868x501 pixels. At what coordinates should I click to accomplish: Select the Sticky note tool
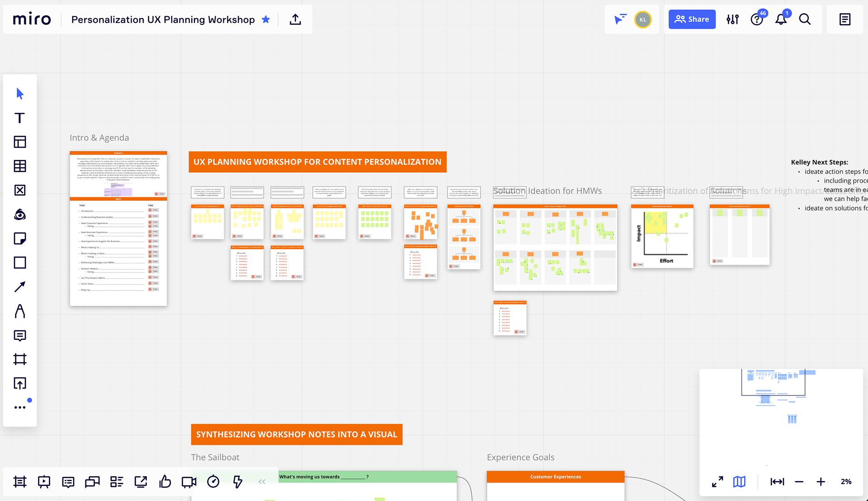click(x=19, y=239)
